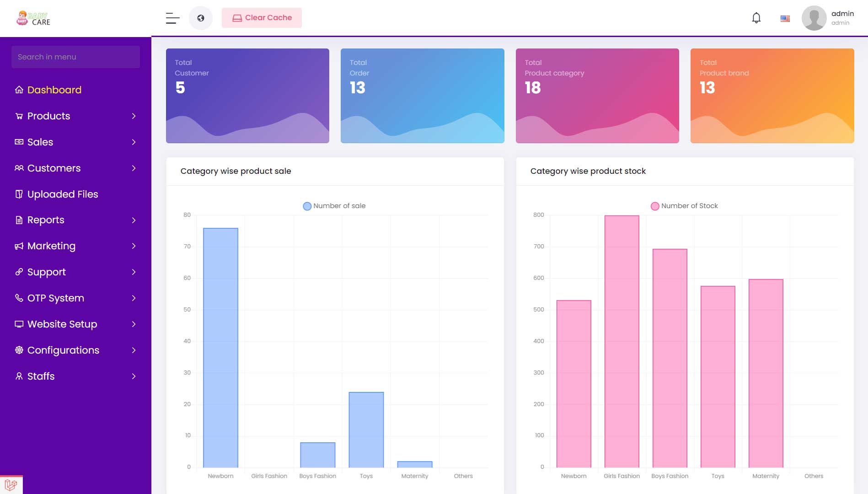Image resolution: width=868 pixels, height=494 pixels.
Task: Click the Maternity sale bar
Action: (415, 464)
